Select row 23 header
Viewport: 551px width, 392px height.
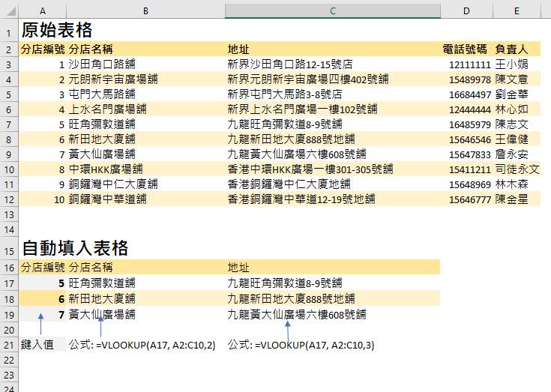[8, 376]
